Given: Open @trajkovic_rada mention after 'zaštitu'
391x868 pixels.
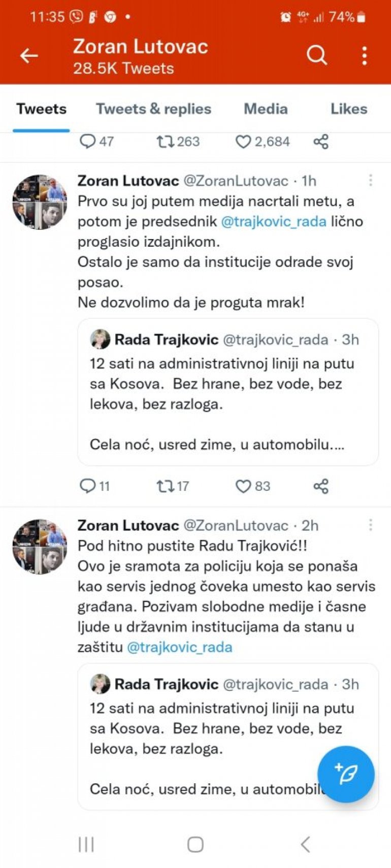Looking at the screenshot, I should coord(179,647).
